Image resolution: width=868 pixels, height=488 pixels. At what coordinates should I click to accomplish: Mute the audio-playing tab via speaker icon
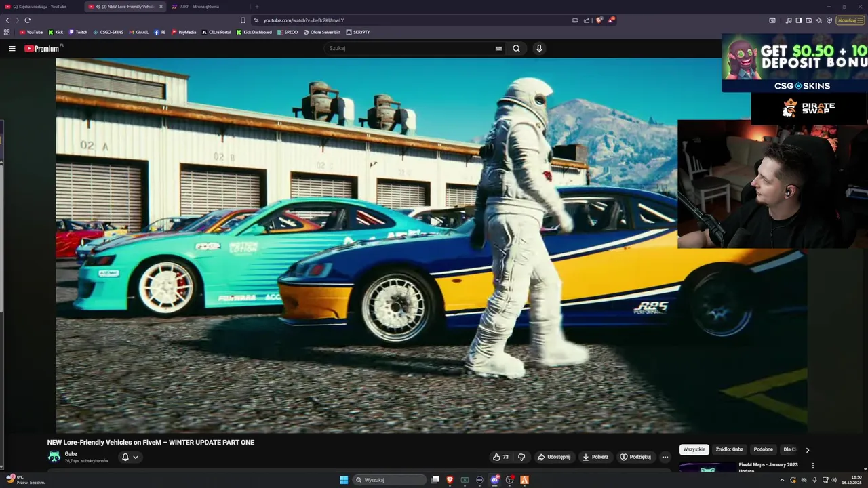click(x=98, y=7)
